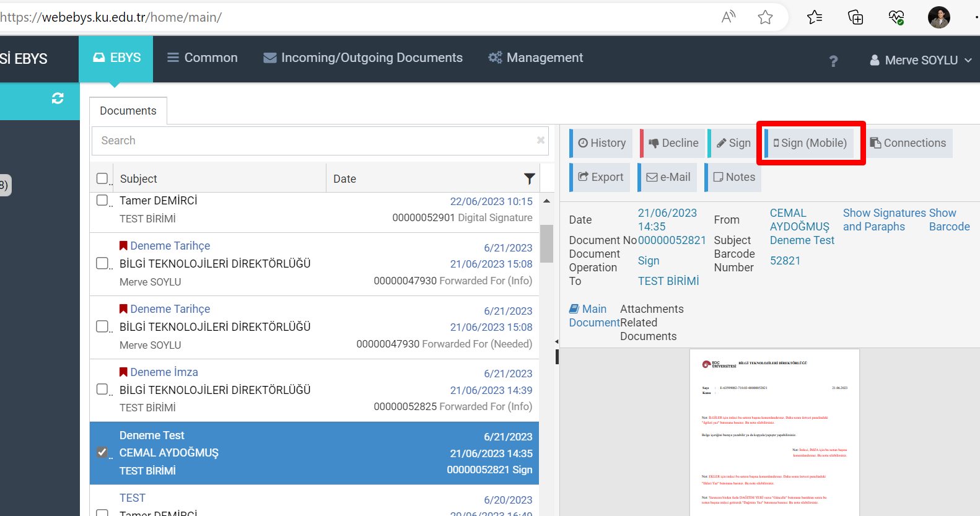Click the document list vertical scrollbar
980x516 pixels.
(x=546, y=244)
